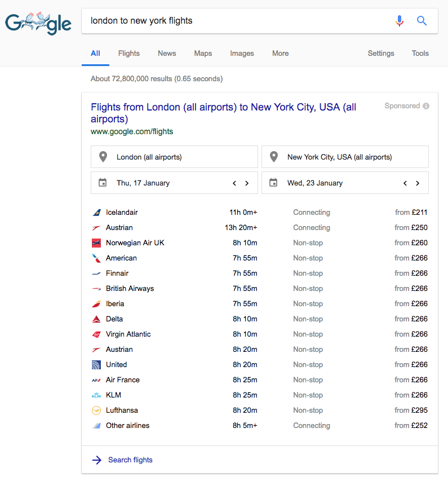The width and height of the screenshot is (448, 481).
Task: Go to next return date
Action: coord(418,183)
